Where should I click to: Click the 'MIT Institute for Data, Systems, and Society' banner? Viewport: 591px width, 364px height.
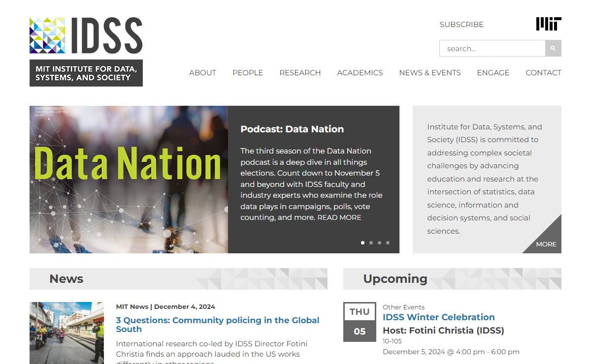coord(86,73)
